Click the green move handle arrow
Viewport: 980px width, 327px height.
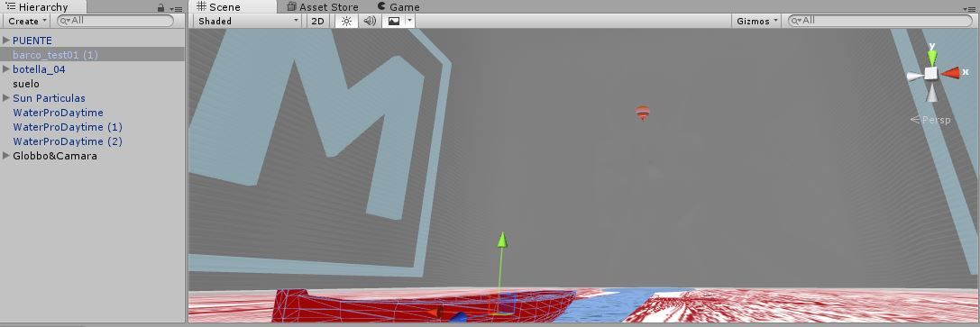pos(501,241)
